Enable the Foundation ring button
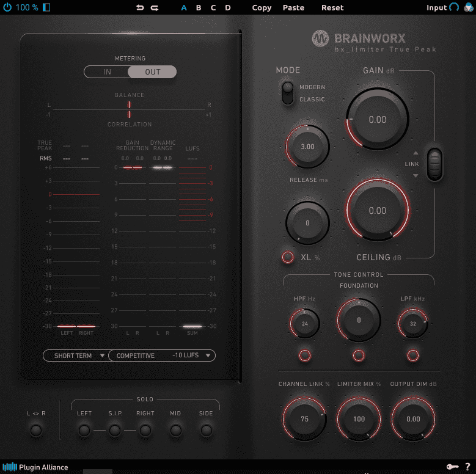This screenshot has height=474, width=476. (359, 356)
